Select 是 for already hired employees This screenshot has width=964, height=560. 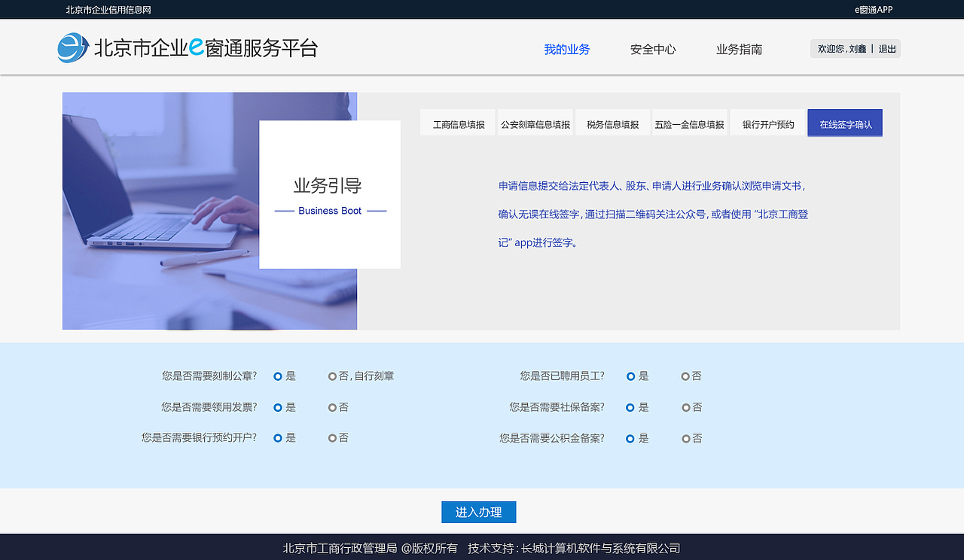[x=630, y=376]
